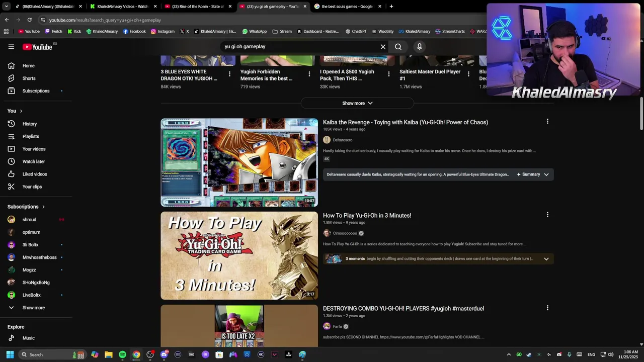The width and height of the screenshot is (644, 362).
Task: Open options for 'Yugioh Forbidden Memories' video
Action: [309, 74]
